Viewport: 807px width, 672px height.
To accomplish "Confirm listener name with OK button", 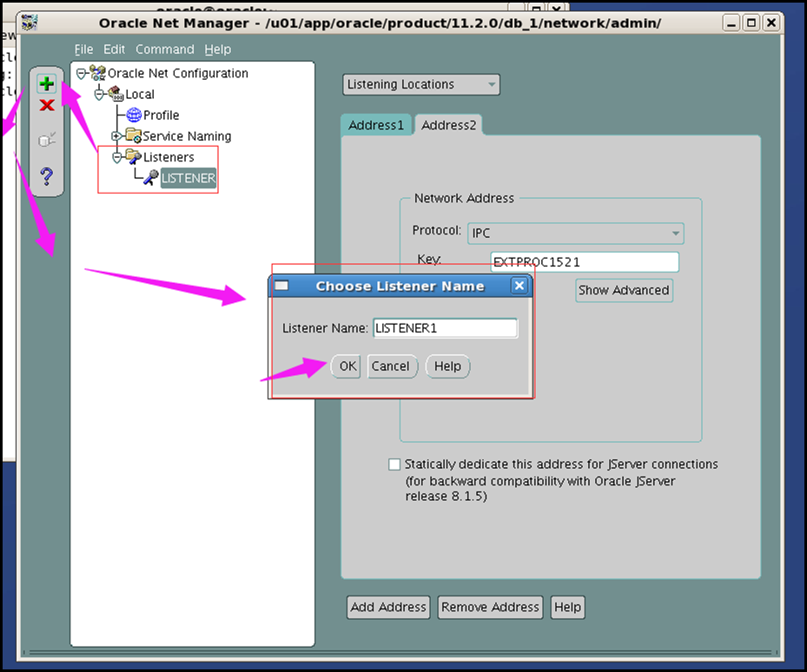I will pos(347,366).
